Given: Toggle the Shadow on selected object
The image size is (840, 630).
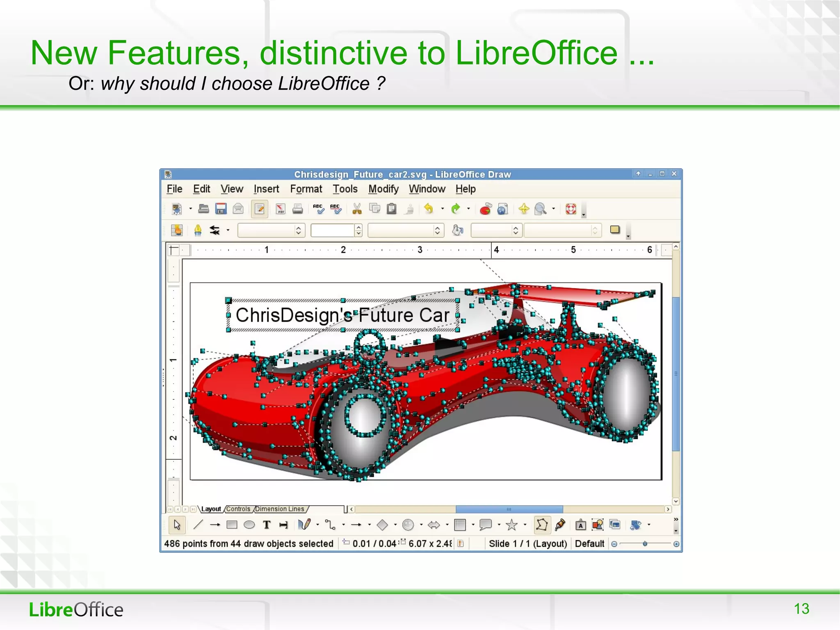Looking at the screenshot, I should (x=615, y=230).
